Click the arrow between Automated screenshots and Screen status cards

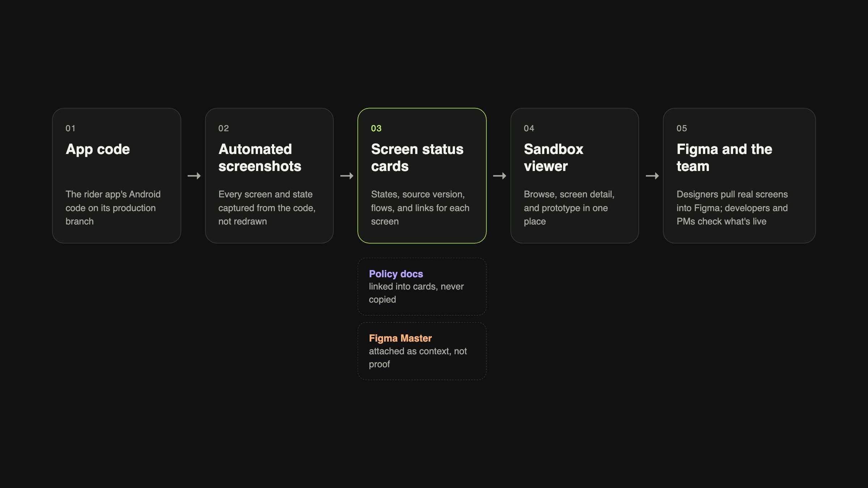tap(347, 176)
